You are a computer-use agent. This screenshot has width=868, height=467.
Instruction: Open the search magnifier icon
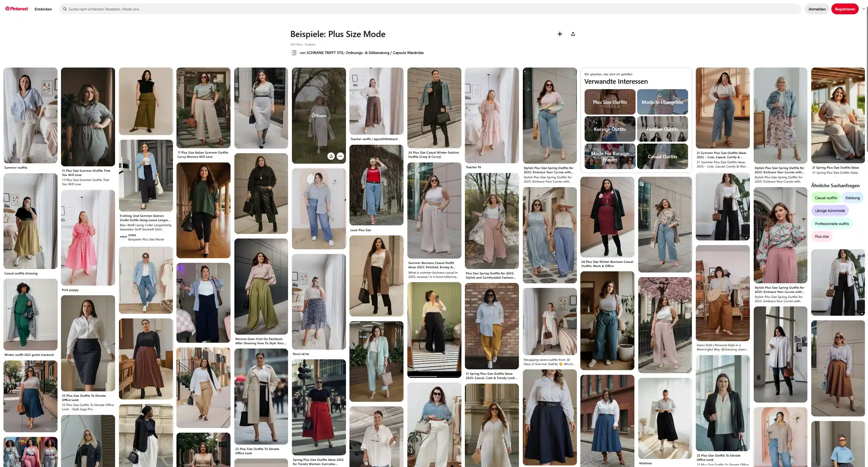coord(64,8)
